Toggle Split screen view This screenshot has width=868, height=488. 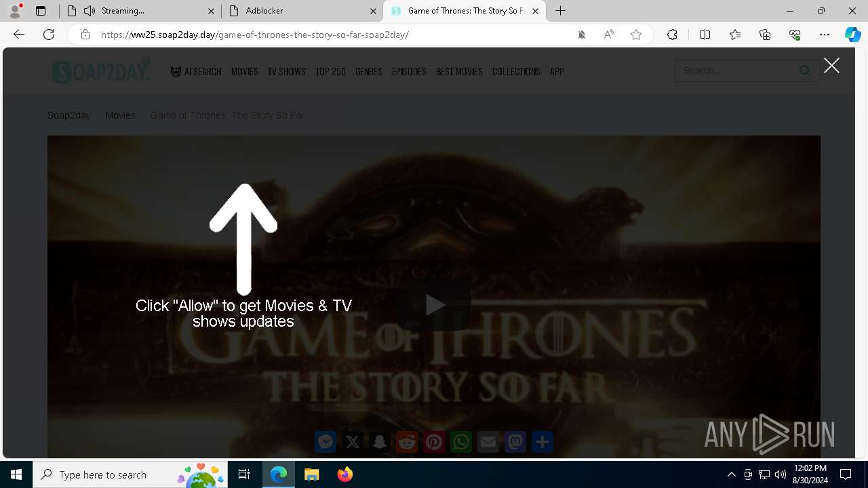pyautogui.click(x=705, y=35)
